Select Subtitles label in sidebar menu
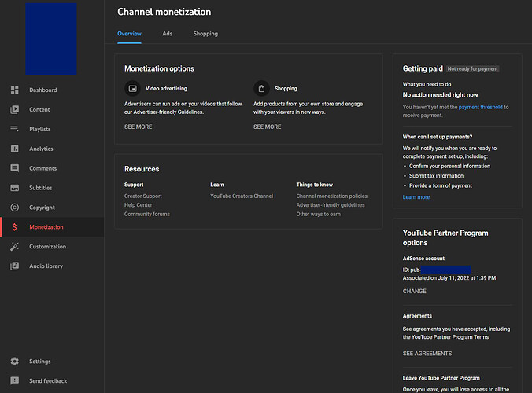The width and height of the screenshot is (532, 393). click(x=41, y=188)
